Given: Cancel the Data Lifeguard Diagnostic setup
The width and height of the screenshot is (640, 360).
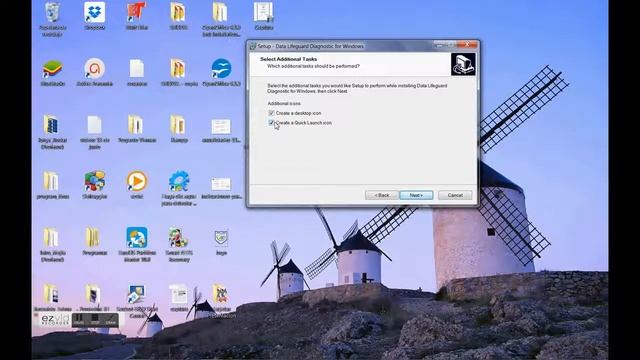Looking at the screenshot, I should (x=455, y=195).
